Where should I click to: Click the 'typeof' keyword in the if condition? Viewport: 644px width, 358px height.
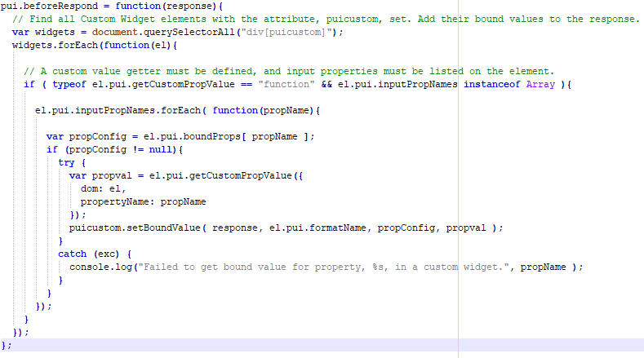[x=69, y=85]
